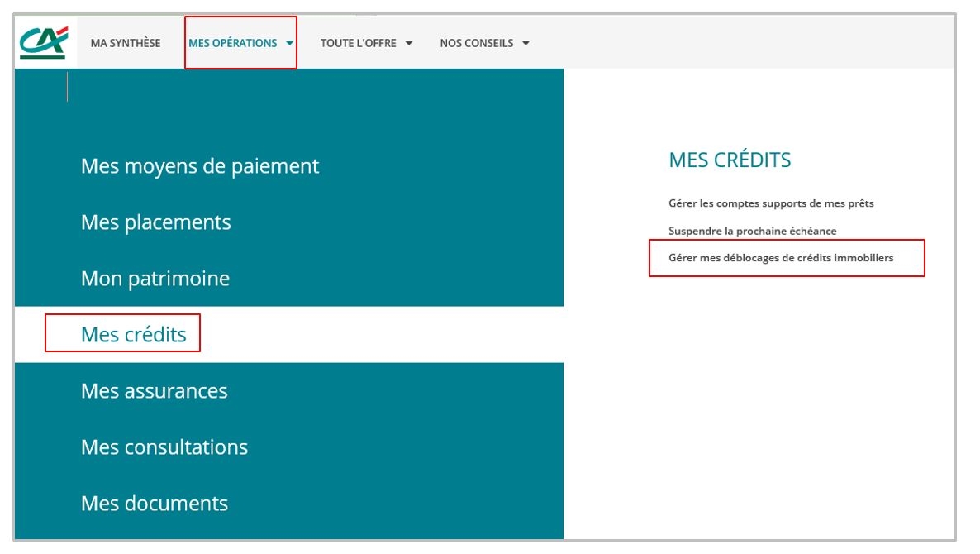Click the MES CRÉDITS panel heading
The height and width of the screenshot is (554, 980).
(730, 160)
